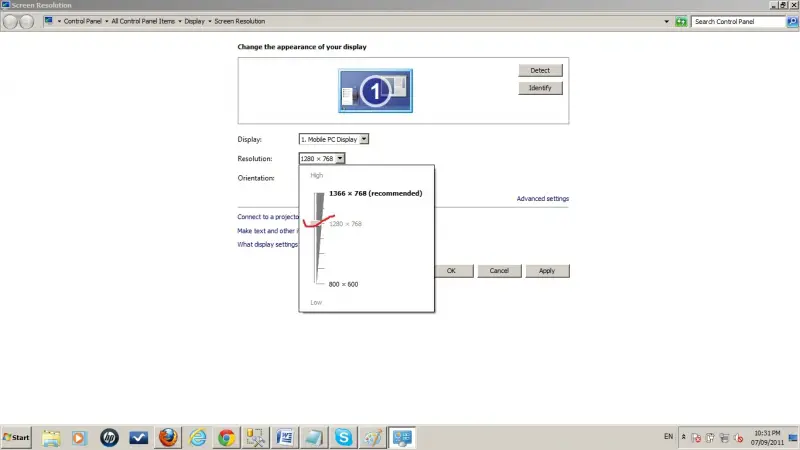
Task: Cancel the resolution changes
Action: coord(499,271)
